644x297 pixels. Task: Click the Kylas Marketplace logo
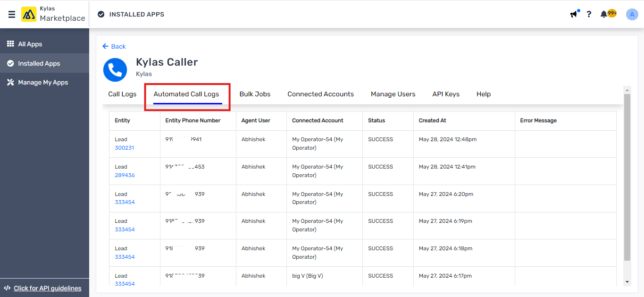[x=53, y=14]
